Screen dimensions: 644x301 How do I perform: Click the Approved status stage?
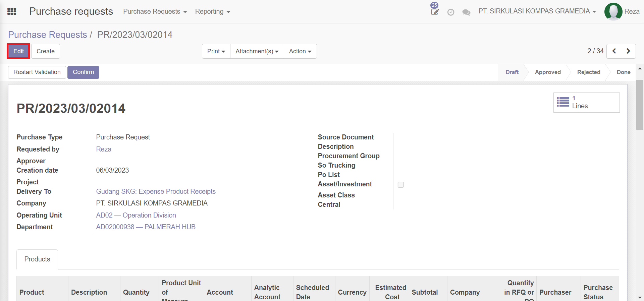548,72
